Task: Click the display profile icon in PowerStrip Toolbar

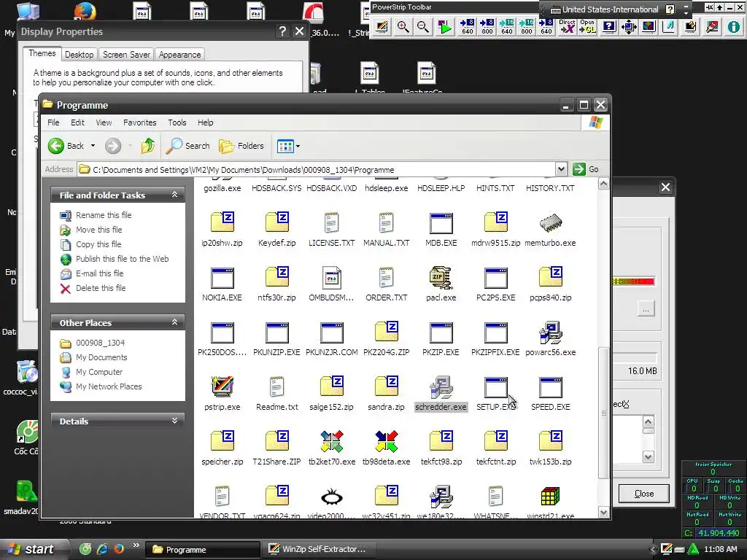Action: coord(381,27)
